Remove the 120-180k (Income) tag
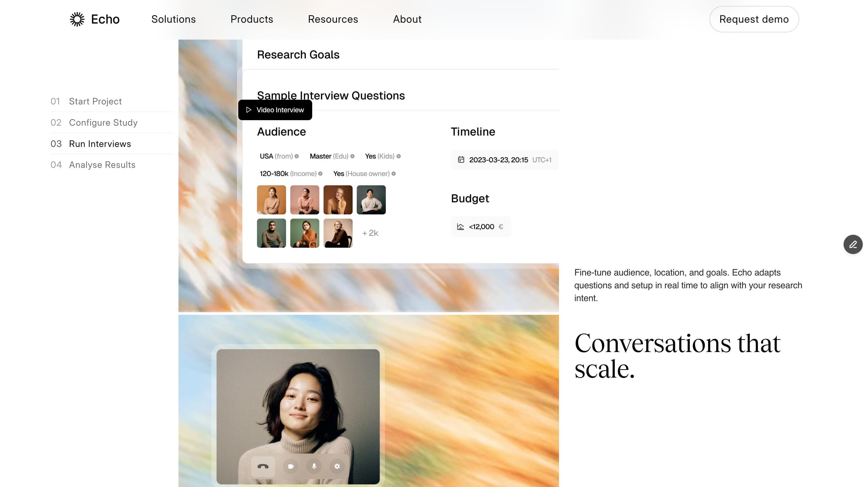This screenshot has width=868, height=487. (x=320, y=174)
